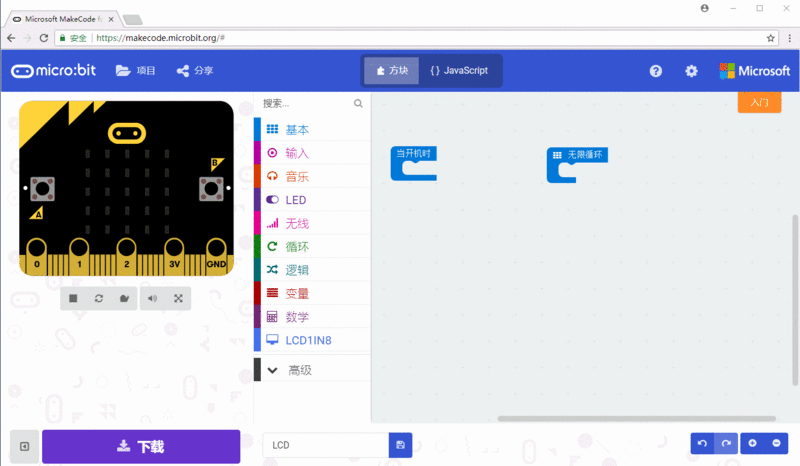This screenshot has width=800, height=466.
Task: Click simulator GND pin
Action: [x=216, y=256]
